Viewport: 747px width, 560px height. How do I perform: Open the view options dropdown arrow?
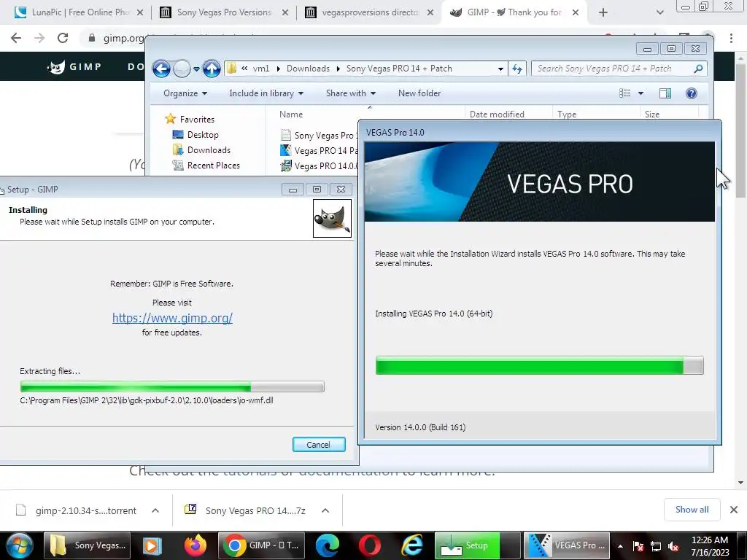640,93
